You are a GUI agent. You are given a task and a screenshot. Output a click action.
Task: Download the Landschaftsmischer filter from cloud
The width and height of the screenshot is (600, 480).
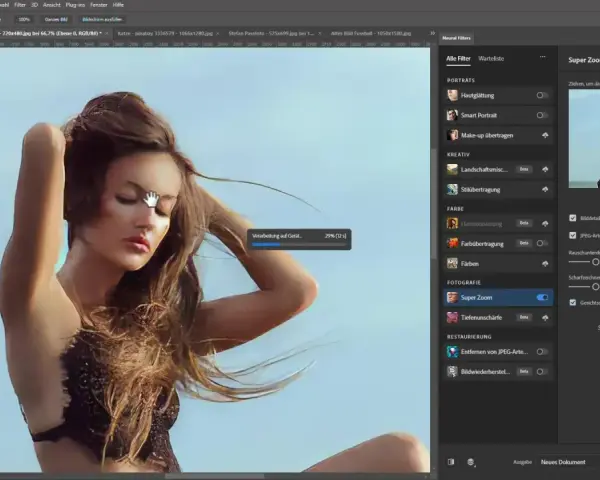point(545,169)
